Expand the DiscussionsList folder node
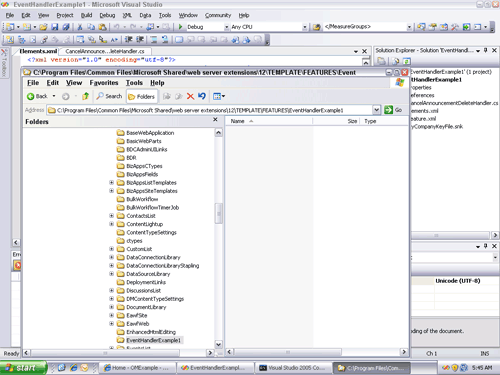Image resolution: width=500 pixels, height=375 pixels. tap(112, 290)
